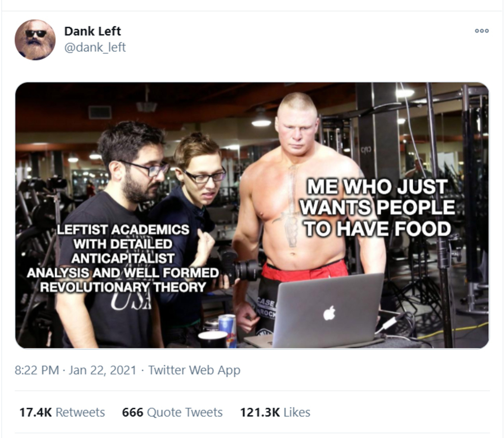This screenshot has width=504, height=438.
Task: Open the meme image in the tweet
Action: coord(252,215)
